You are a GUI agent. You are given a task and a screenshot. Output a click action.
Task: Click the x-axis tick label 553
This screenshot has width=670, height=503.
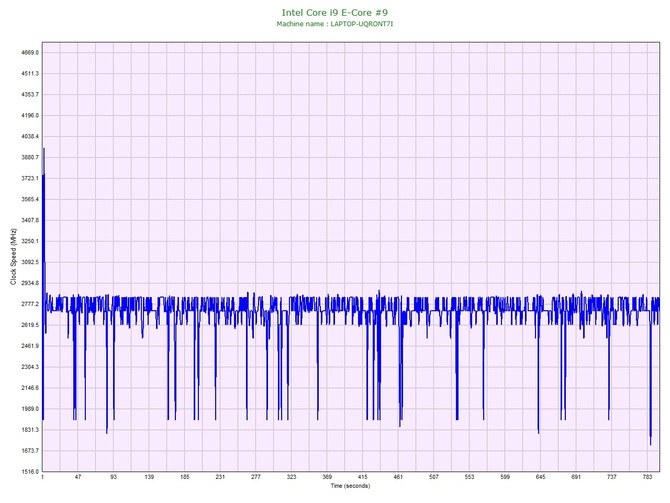469,477
